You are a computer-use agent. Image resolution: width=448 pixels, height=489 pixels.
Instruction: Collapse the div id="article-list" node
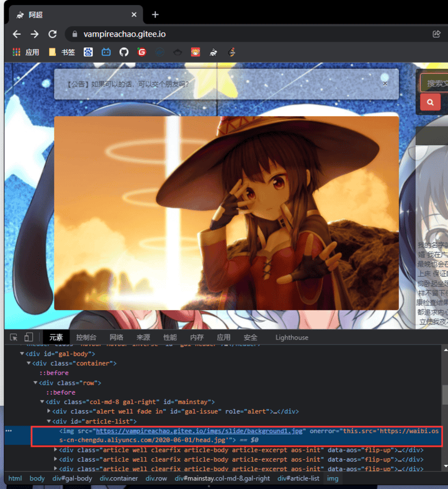coord(50,421)
